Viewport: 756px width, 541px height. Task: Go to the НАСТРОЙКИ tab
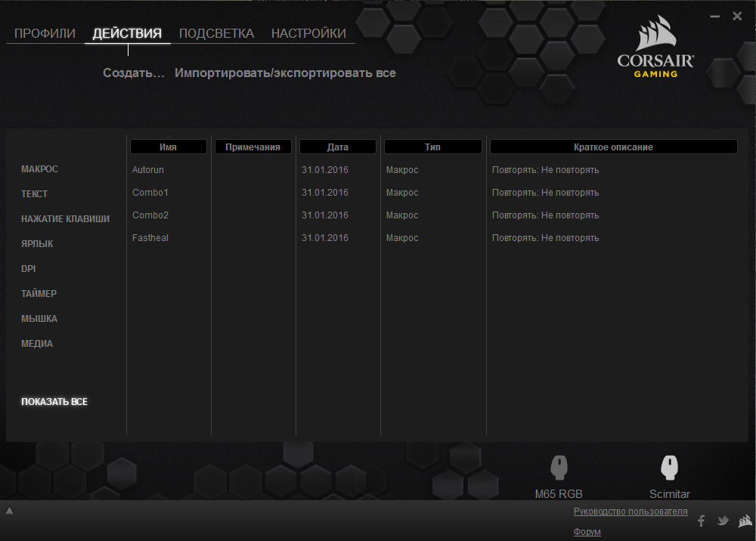point(308,33)
